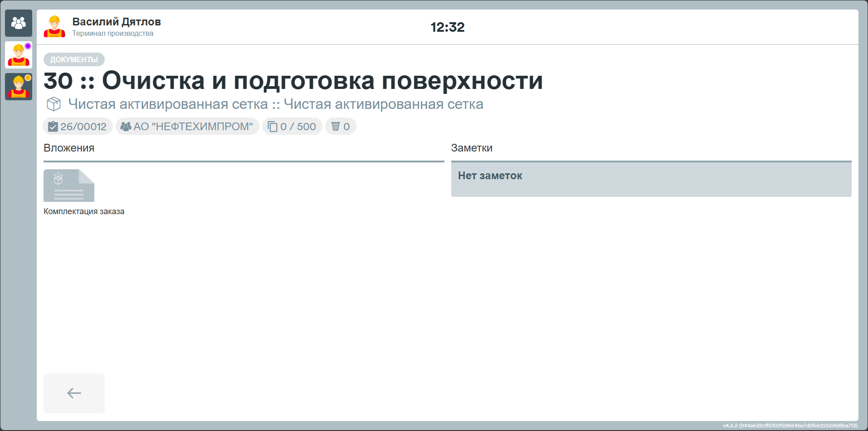Click the Заметки section heading
Screen dimensions: 868x431
click(x=472, y=148)
